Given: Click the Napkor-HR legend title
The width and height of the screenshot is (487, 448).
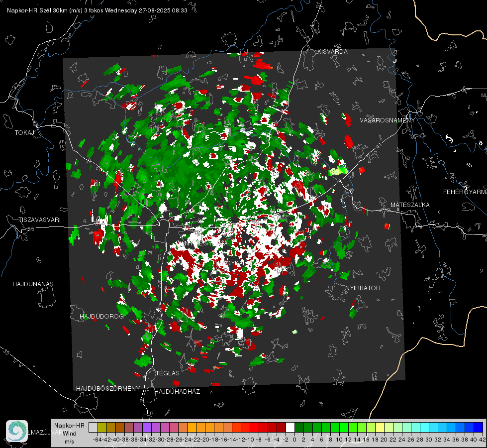Looking at the screenshot, I should (x=69, y=425).
